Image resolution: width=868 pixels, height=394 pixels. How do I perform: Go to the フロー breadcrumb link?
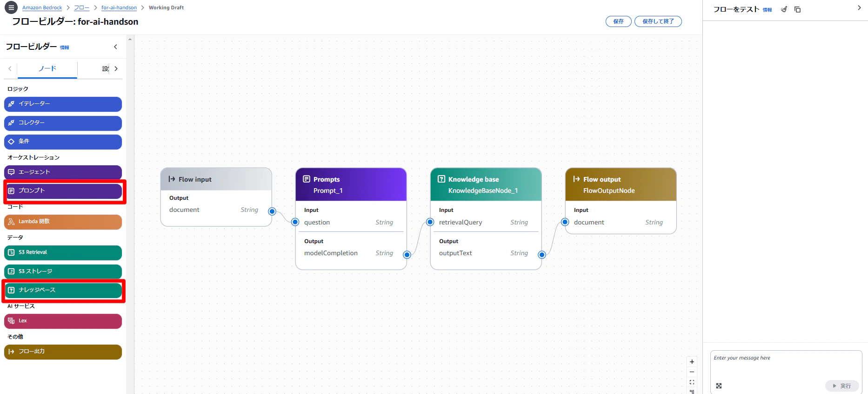tap(81, 7)
